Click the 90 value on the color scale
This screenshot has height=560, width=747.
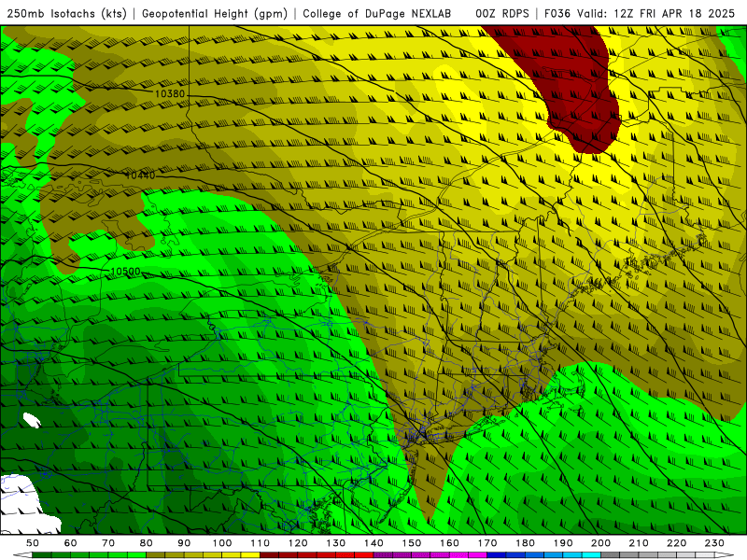[184, 543]
